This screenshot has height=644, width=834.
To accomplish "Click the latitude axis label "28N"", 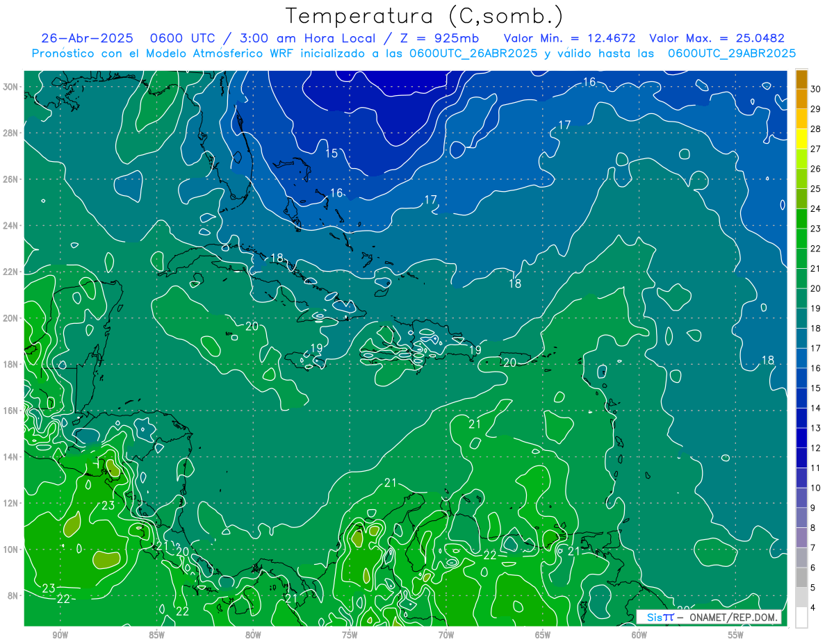I will click(x=11, y=133).
